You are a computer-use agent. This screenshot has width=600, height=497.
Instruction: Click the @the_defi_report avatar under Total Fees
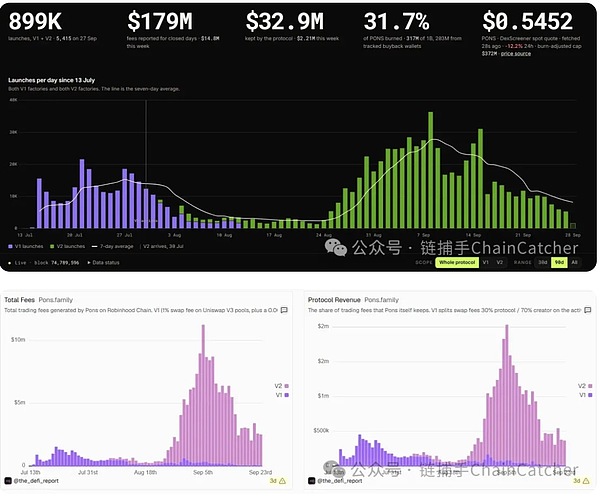(8, 481)
